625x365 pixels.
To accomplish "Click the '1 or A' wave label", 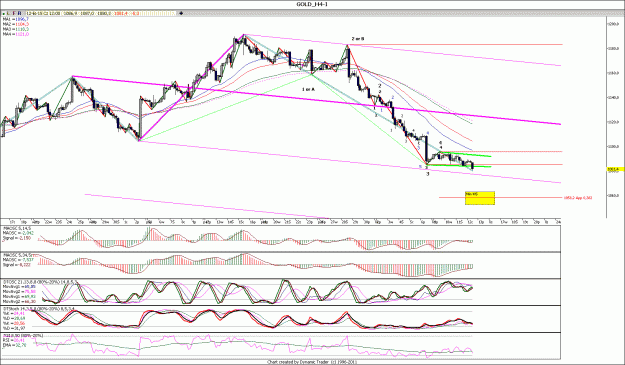I will 308,89.
